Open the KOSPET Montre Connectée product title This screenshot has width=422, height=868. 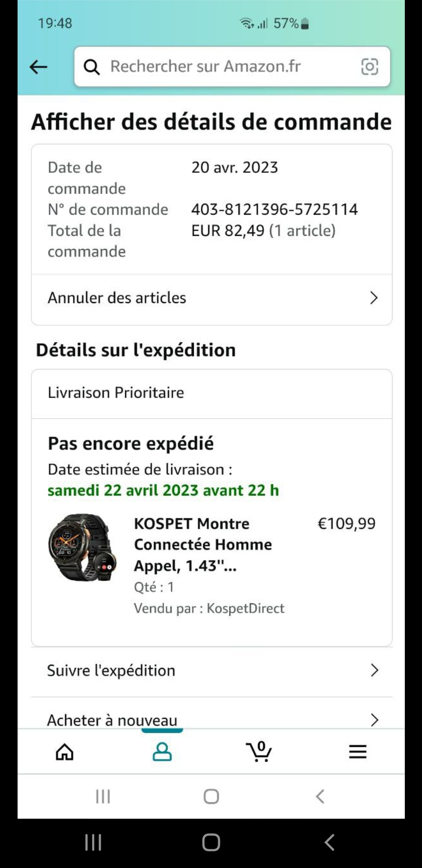tap(202, 544)
